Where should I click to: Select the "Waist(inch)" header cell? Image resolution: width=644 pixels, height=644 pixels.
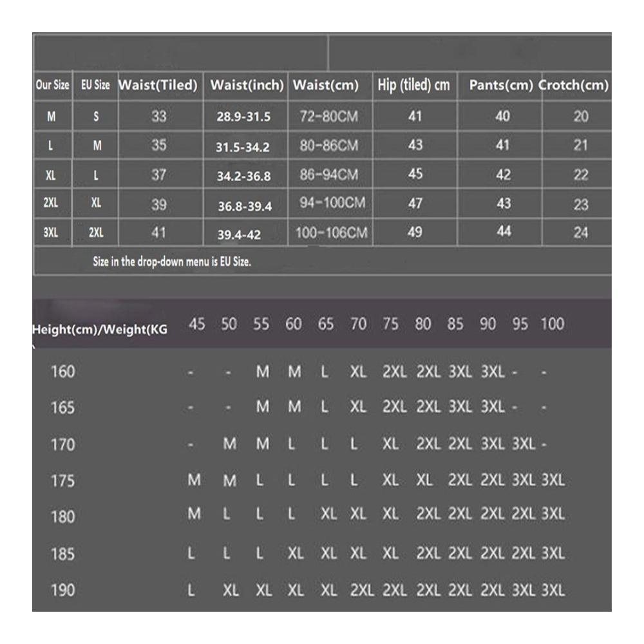click(x=247, y=85)
